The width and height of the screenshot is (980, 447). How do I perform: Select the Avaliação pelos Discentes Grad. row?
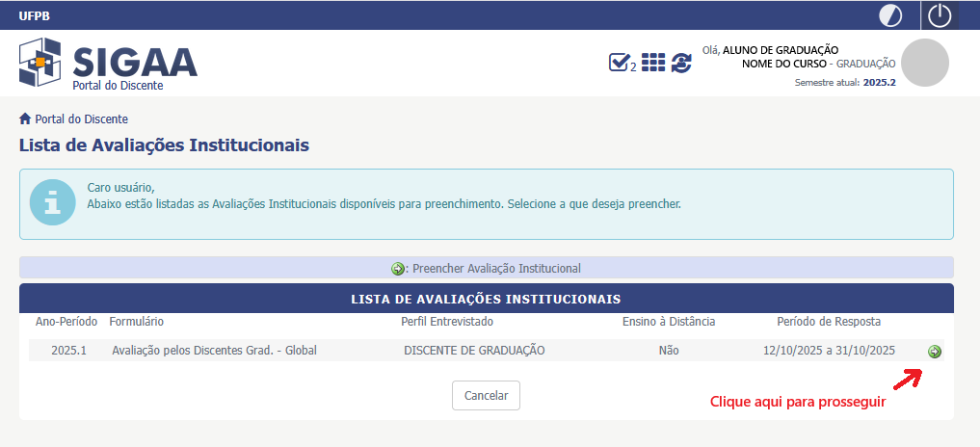click(x=214, y=351)
